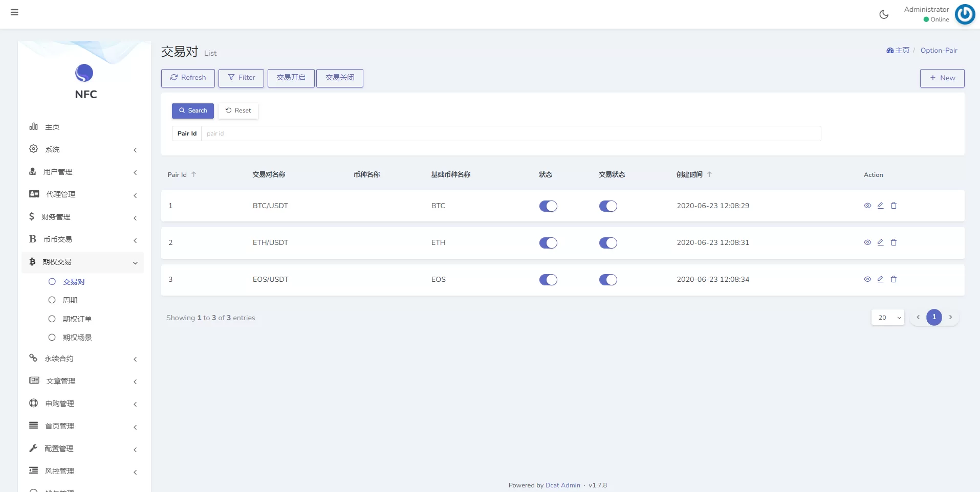Viewport: 980px width, 492px height.
Task: Click the Administrator avatar icon
Action: pos(965,14)
